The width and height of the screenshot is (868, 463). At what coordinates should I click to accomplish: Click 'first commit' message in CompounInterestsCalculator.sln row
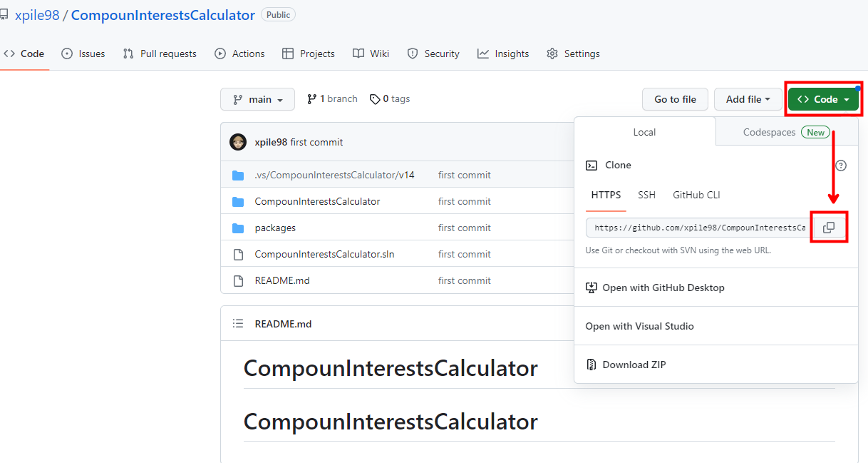point(465,254)
